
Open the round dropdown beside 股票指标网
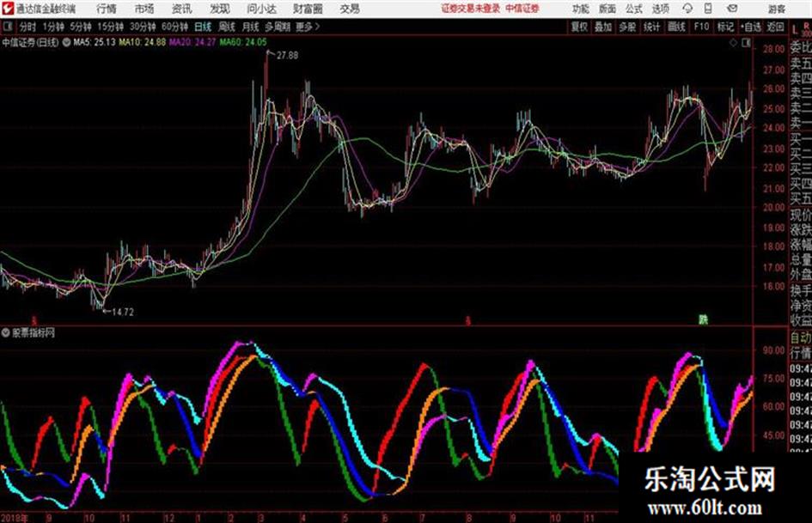click(6, 333)
